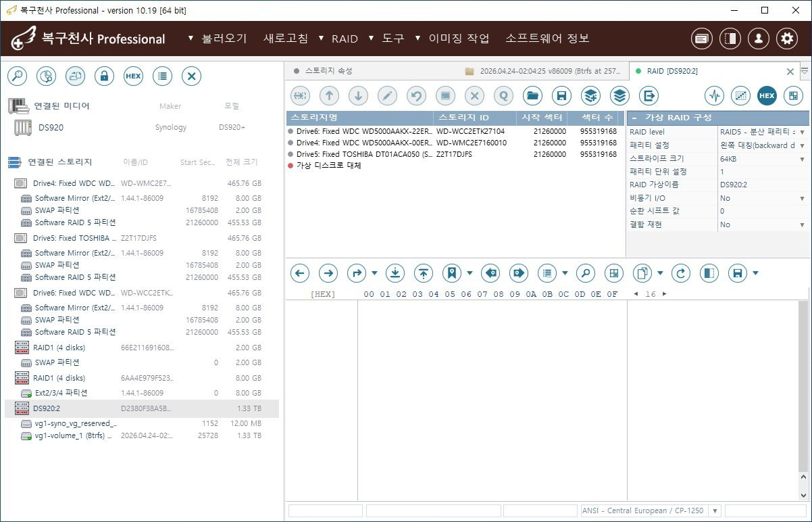Select the Ext2/3/4 파티션 entry
The height and width of the screenshot is (522, 812).
click(x=142, y=392)
